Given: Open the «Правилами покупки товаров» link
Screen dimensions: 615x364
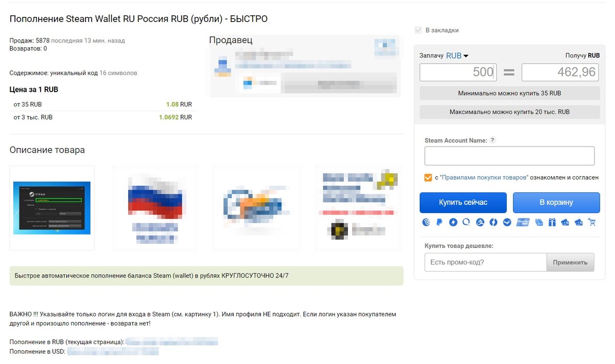Looking at the screenshot, I should pyautogui.click(x=484, y=178).
